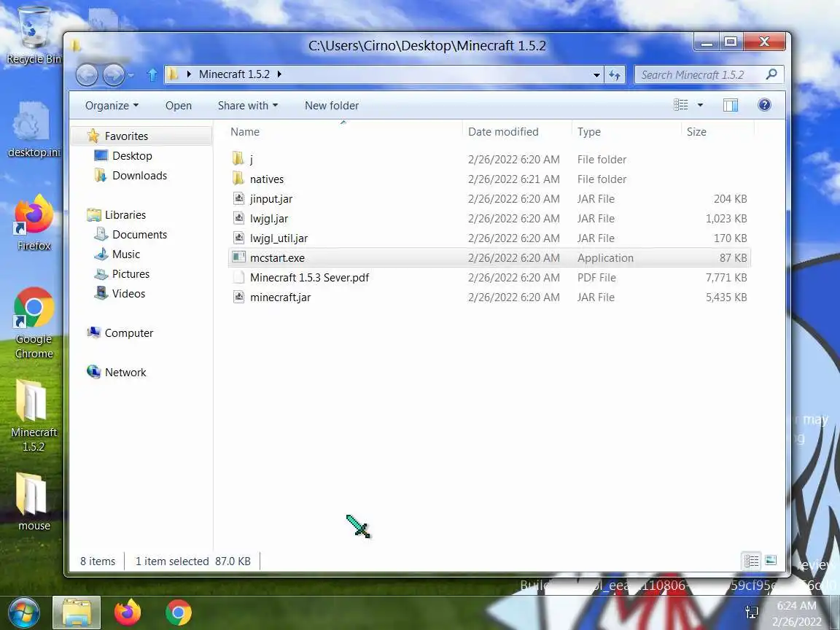Click Application type for mcstart.exe
The image size is (840, 630).
[605, 257]
